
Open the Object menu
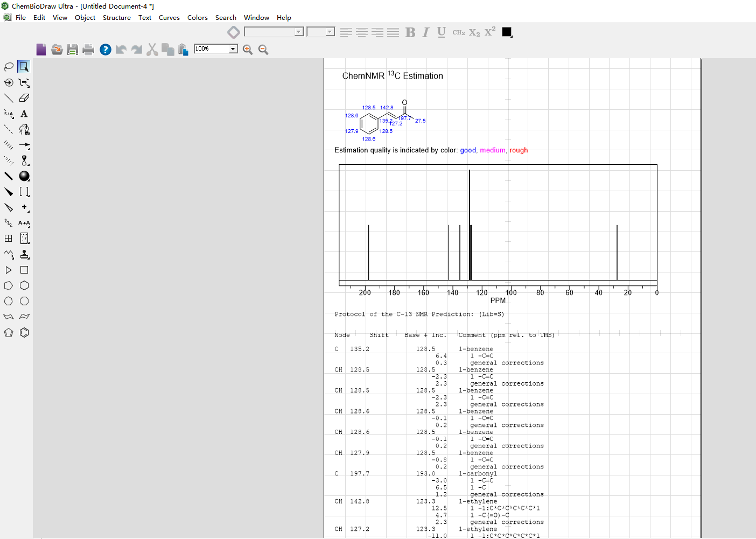(85, 18)
